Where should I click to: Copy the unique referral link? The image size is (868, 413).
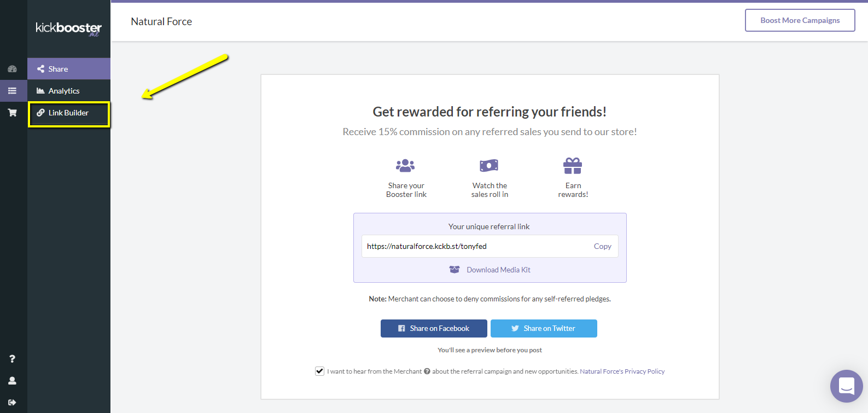tap(602, 246)
